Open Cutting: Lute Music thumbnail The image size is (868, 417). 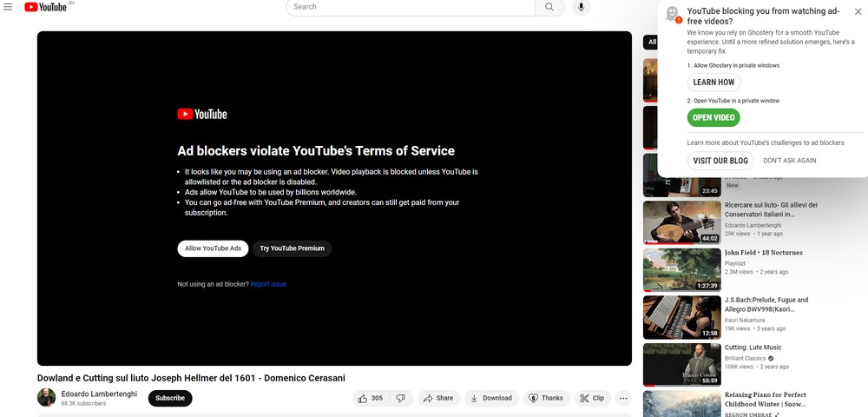(682, 365)
